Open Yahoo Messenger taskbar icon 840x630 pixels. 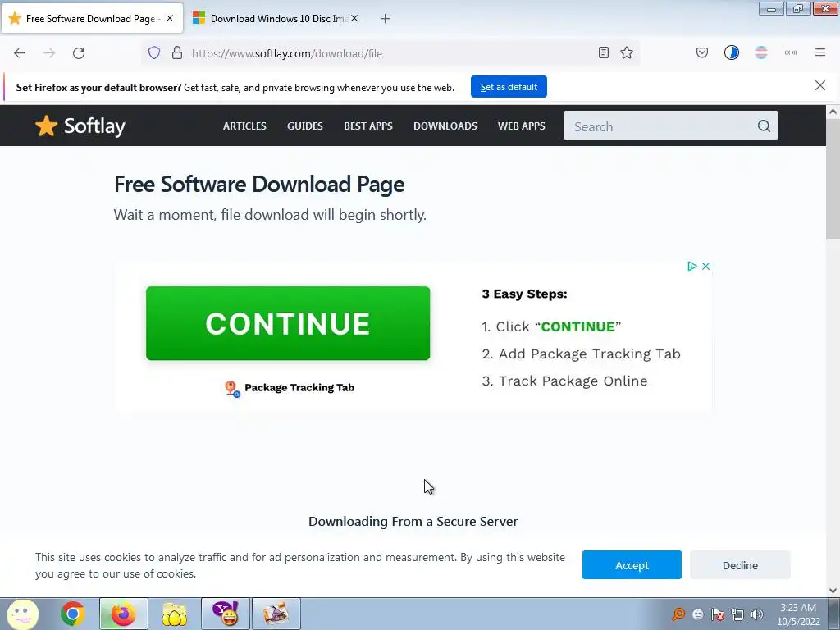coord(225,614)
